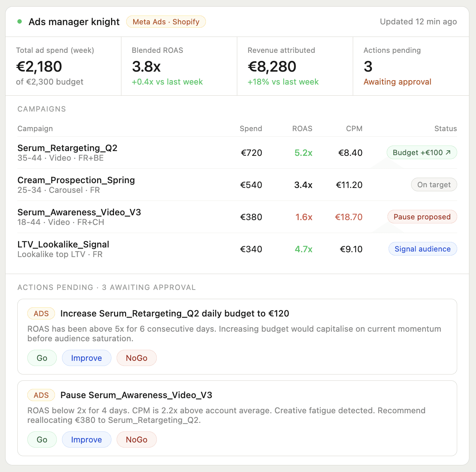
Task: Click the Blended ROAS metric card
Action: point(179,66)
